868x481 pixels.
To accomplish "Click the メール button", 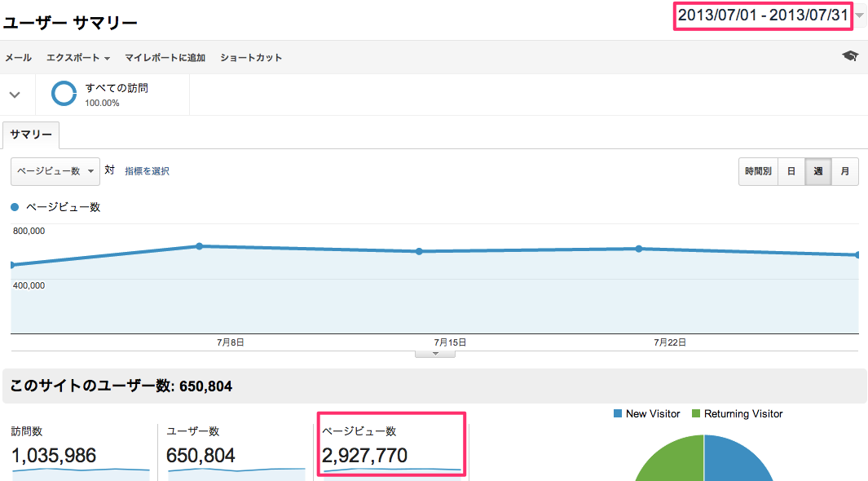I will pos(18,58).
